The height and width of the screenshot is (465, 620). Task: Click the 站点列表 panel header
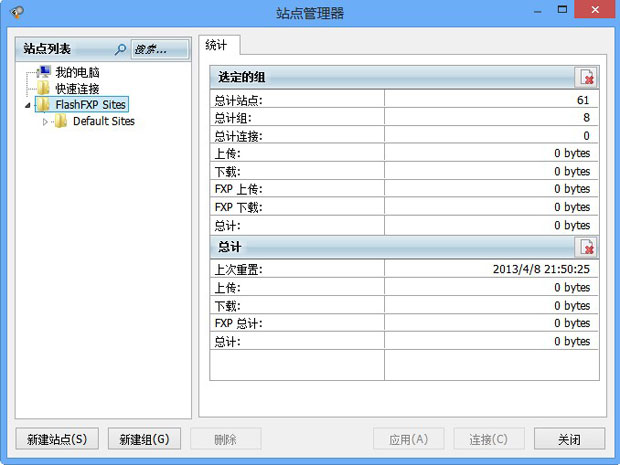(x=103, y=49)
